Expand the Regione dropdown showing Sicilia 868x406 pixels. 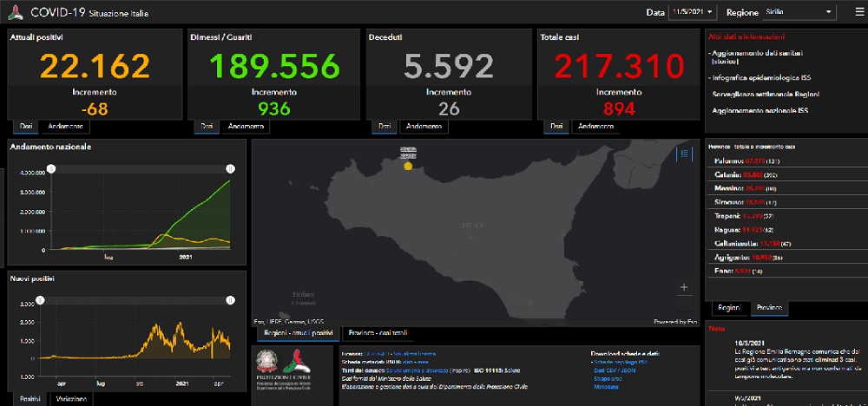pos(787,12)
